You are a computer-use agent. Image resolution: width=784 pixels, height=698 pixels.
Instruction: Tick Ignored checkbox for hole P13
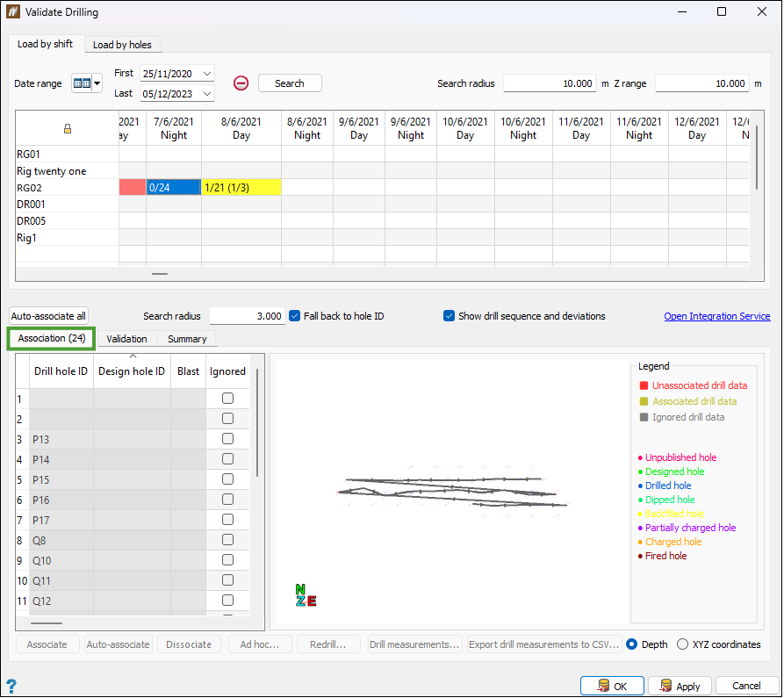pyautogui.click(x=227, y=439)
